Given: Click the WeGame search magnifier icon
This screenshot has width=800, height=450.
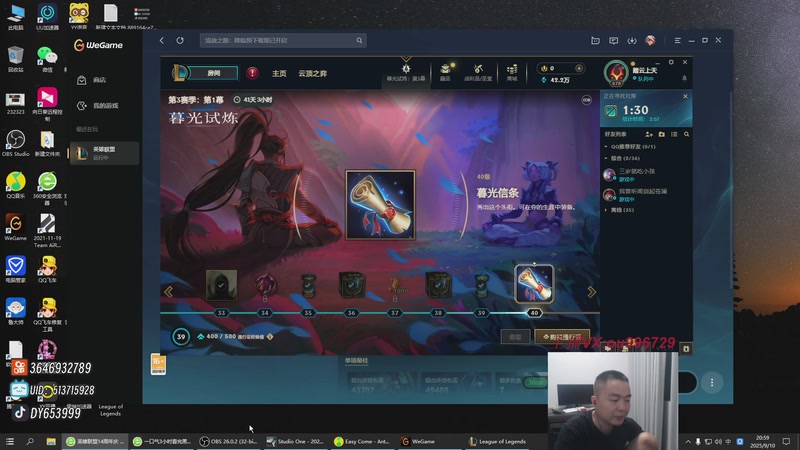Looking at the screenshot, I should tap(359, 40).
